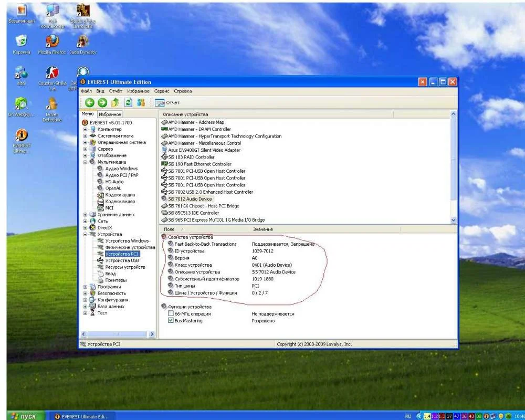Open Counter-Strike 1.6 desktop shortcut

click(52, 74)
